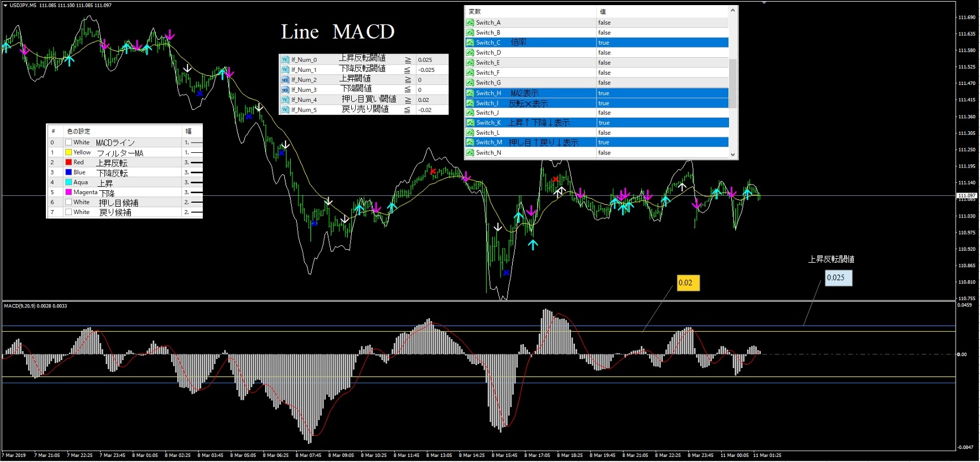Click the Switch_B variable icon

click(470, 33)
